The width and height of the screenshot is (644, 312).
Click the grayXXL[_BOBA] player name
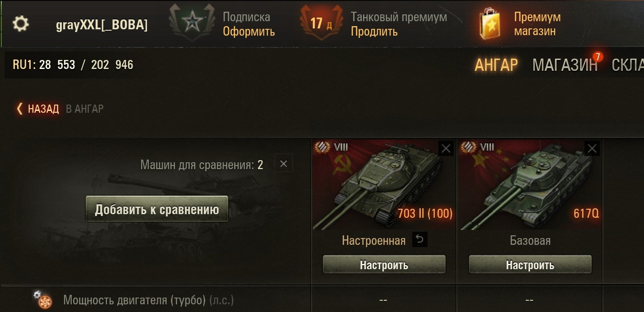coord(102,25)
